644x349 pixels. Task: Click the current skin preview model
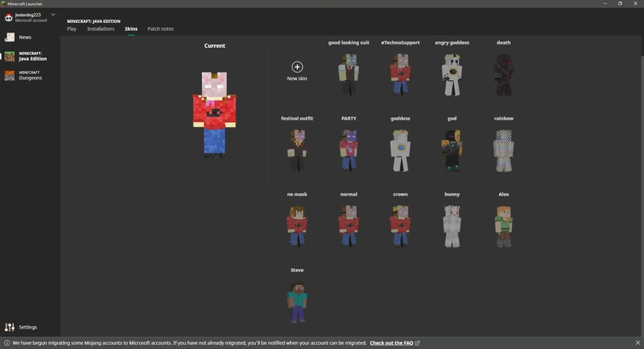pyautogui.click(x=214, y=113)
